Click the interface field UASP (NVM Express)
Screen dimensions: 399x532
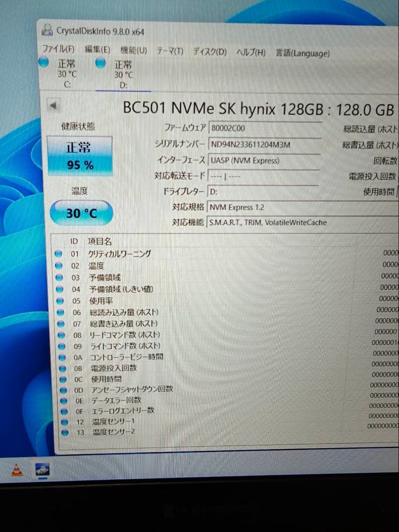point(264,160)
